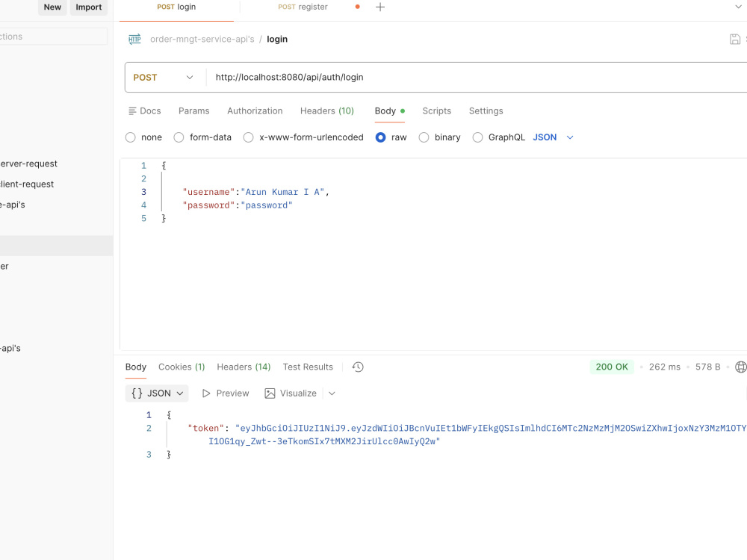Viewport: 747px width, 560px height.
Task: Open the response Body tab
Action: (x=136, y=367)
